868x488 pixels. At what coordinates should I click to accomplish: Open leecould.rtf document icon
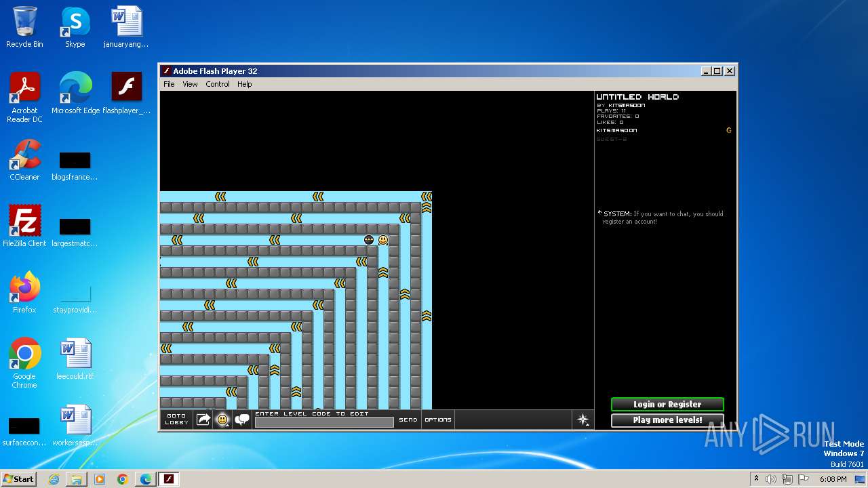point(75,359)
